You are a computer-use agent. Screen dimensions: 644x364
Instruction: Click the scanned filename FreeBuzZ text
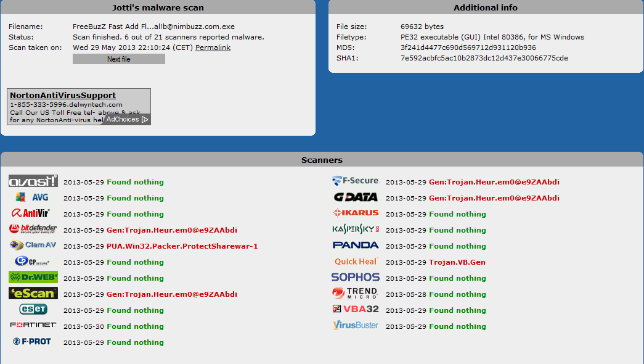pos(153,27)
